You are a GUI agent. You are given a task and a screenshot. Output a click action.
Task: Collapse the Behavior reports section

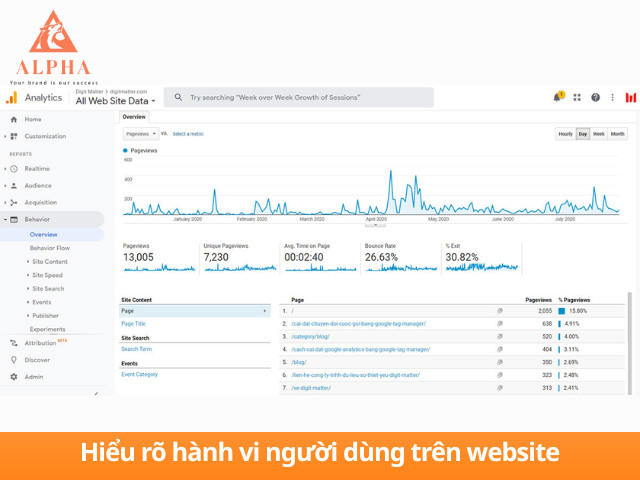5,219
